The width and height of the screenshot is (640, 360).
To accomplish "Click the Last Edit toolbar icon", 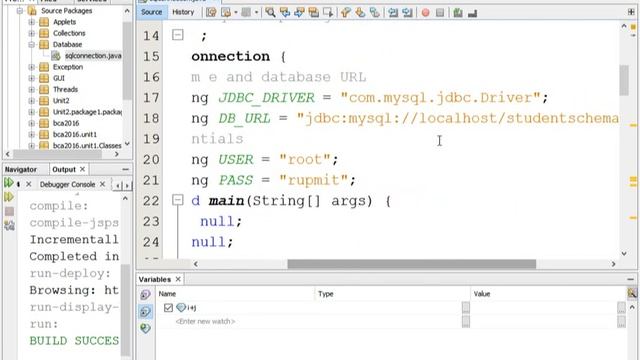I will point(211,13).
